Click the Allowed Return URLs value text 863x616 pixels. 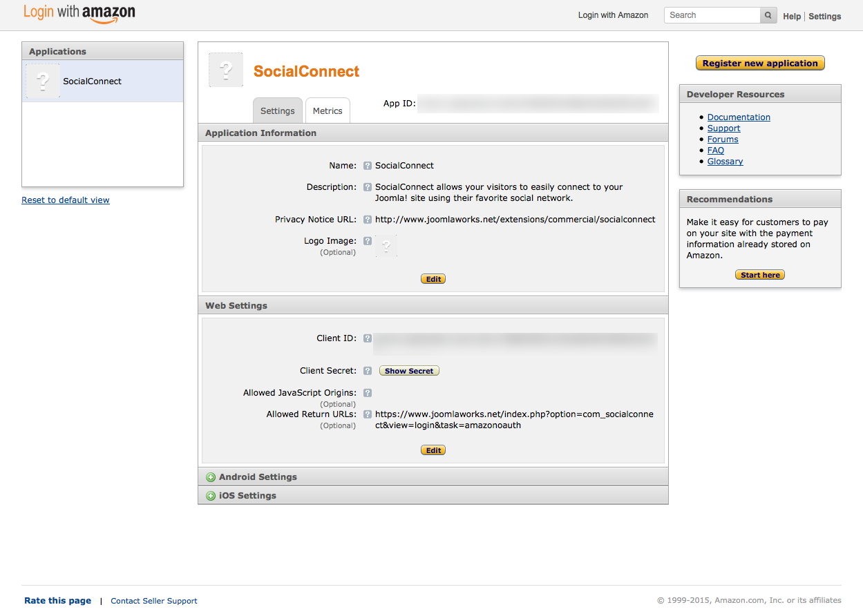coord(514,420)
